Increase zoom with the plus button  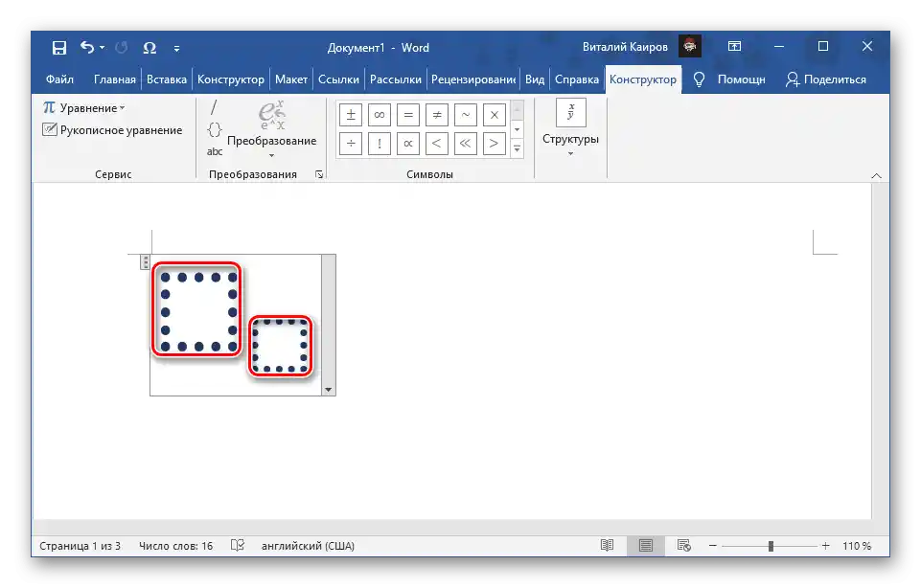[825, 546]
